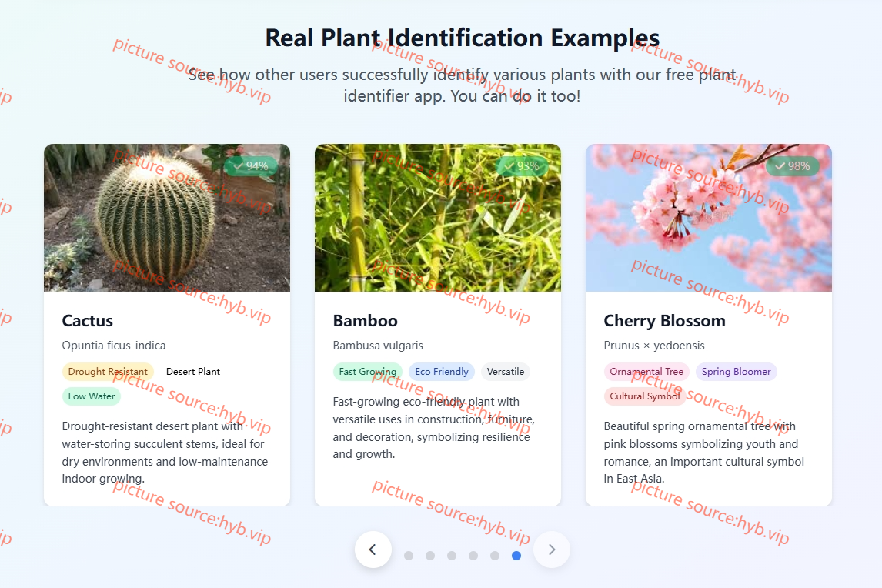Click the cherry blossom photo thumbnail

pos(708,217)
